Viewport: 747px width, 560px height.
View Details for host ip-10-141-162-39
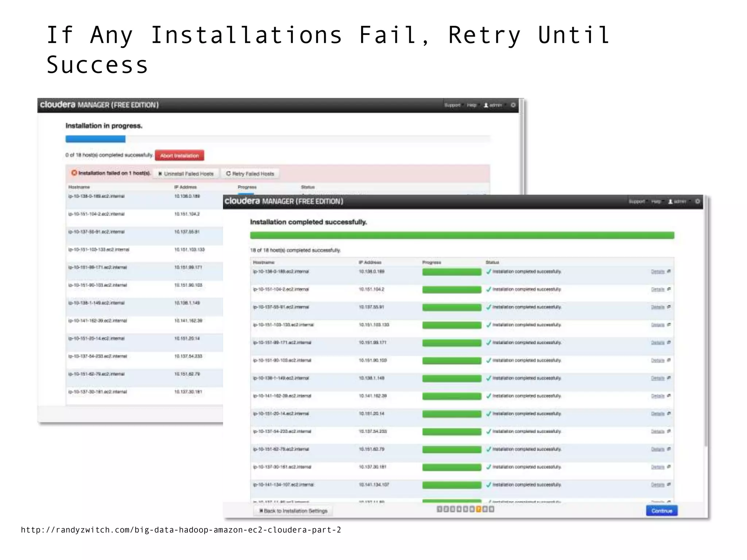click(658, 396)
